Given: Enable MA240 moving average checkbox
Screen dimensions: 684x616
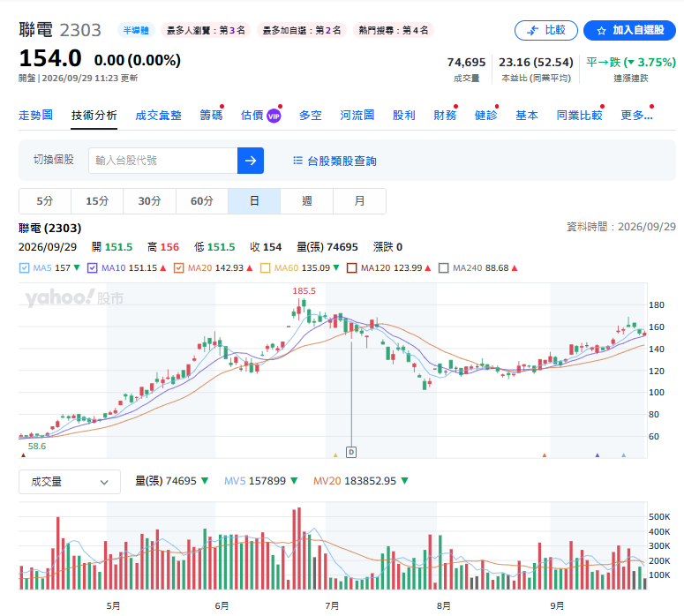Looking at the screenshot, I should point(443,268).
